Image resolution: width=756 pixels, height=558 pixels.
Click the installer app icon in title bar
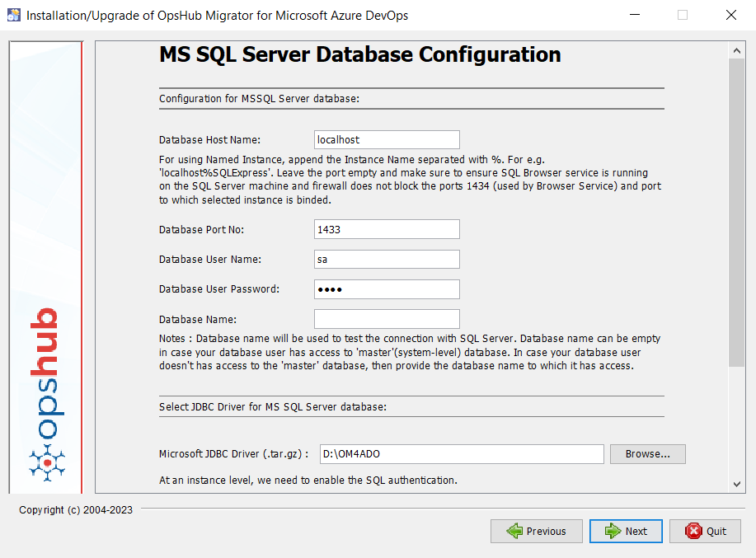click(14, 15)
